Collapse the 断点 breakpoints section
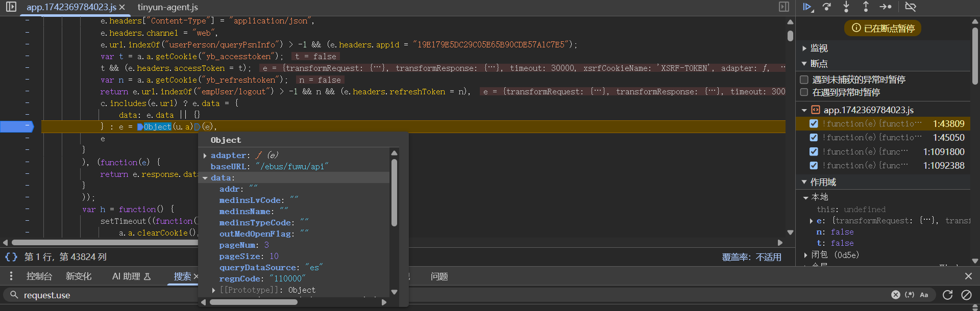 click(x=804, y=64)
